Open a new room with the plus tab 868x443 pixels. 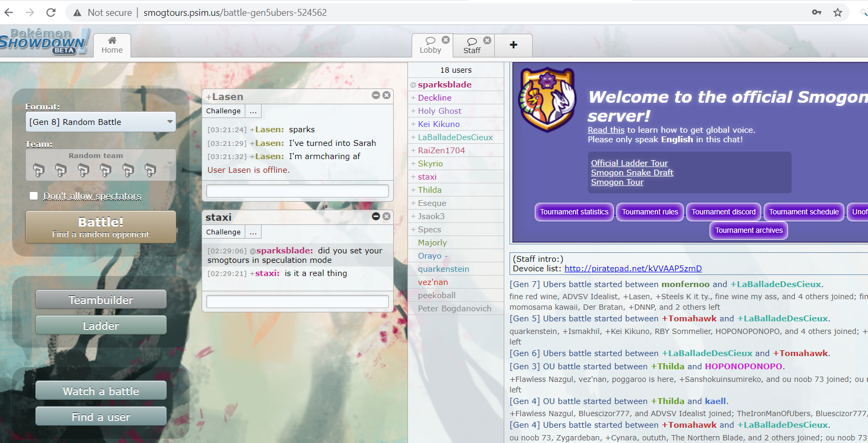[513, 45]
